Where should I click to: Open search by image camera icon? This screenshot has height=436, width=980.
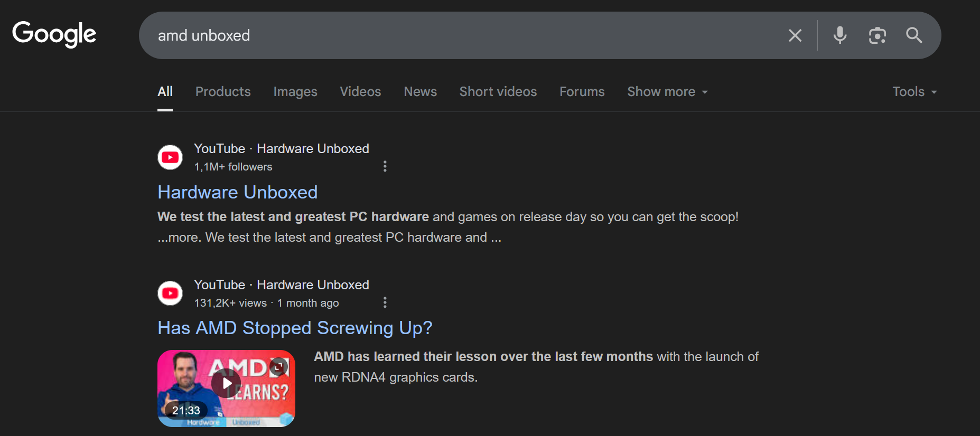[x=878, y=35]
